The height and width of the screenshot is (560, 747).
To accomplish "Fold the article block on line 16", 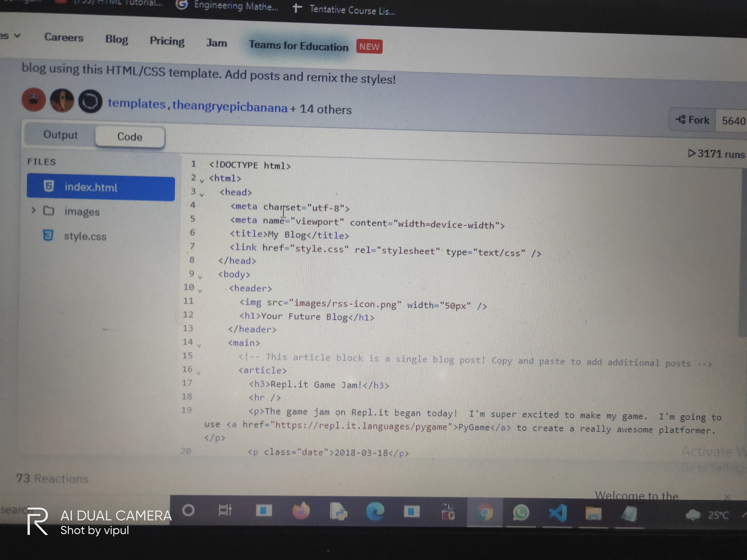I will pos(199,373).
